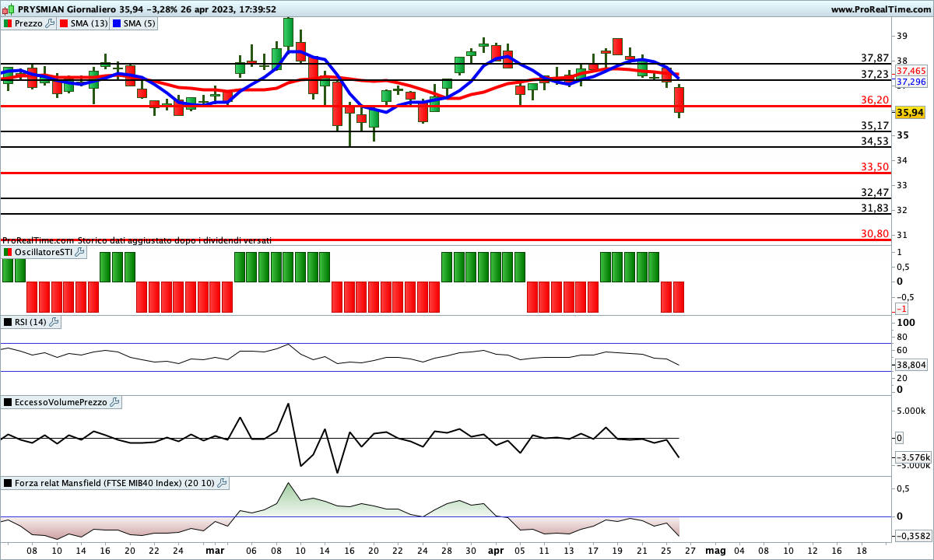
Task: Click the Prezzo green-red color swatch
Action: coord(8,23)
